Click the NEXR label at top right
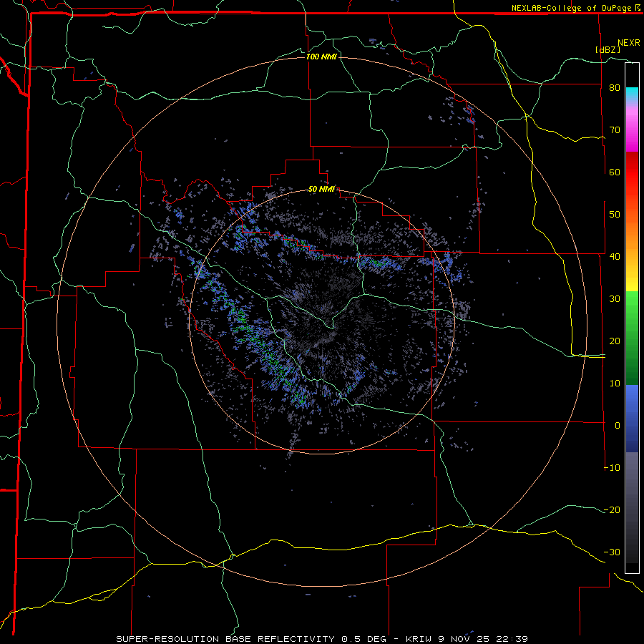 (x=628, y=43)
